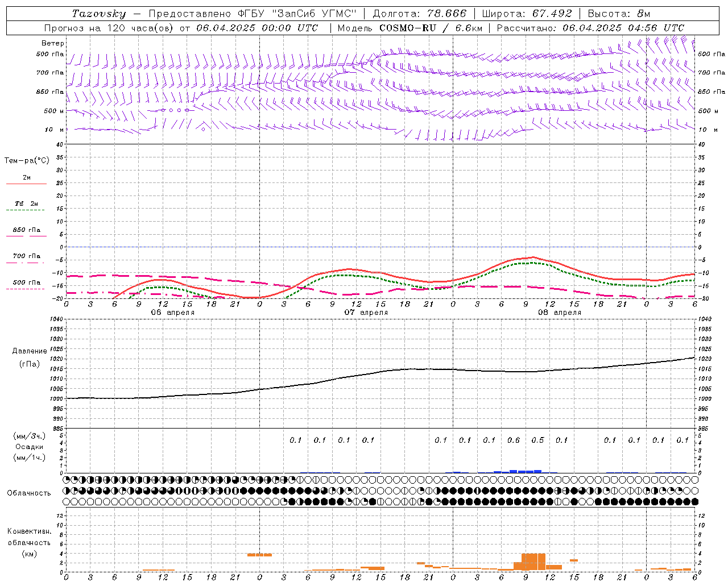Click the 2м temperature legend label
The width and height of the screenshot is (728, 582).
(x=27, y=177)
